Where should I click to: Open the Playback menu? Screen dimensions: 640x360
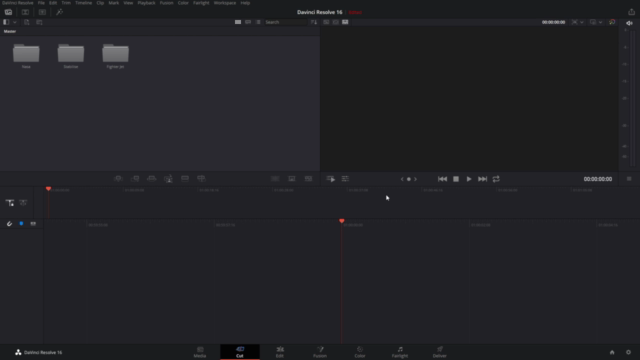pyautogui.click(x=146, y=3)
